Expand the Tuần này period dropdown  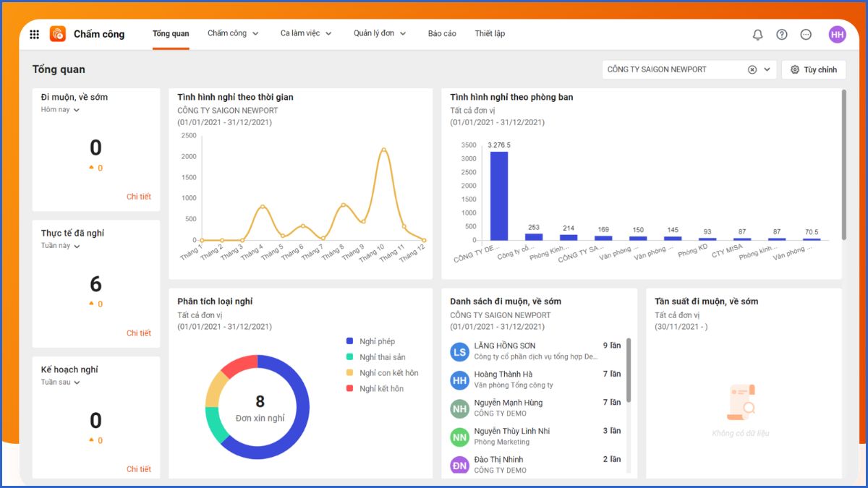[61, 246]
